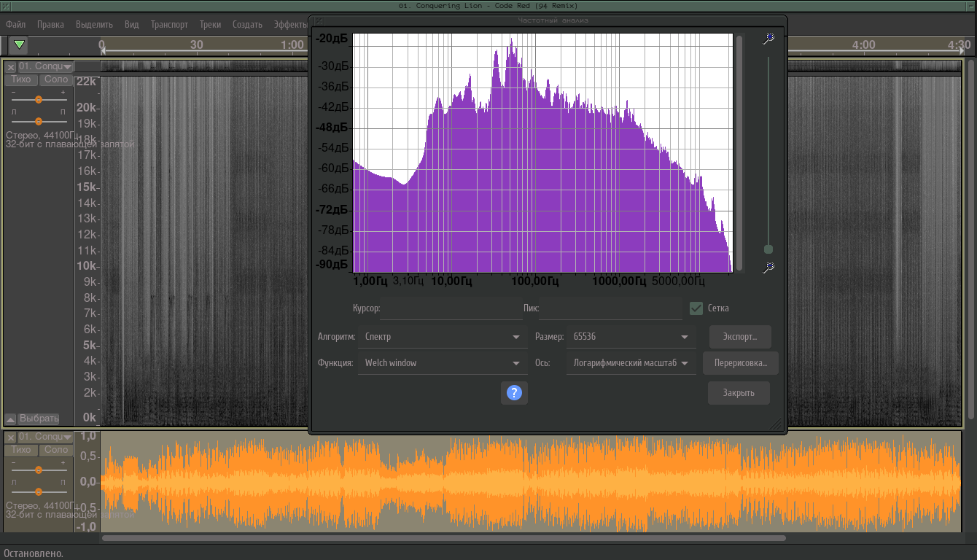Mute the spectrogram track with Тихо
977x560 pixels.
point(21,79)
